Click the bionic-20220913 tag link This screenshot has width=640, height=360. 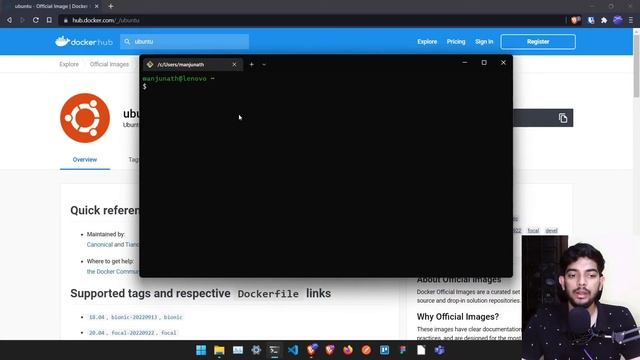click(134, 317)
